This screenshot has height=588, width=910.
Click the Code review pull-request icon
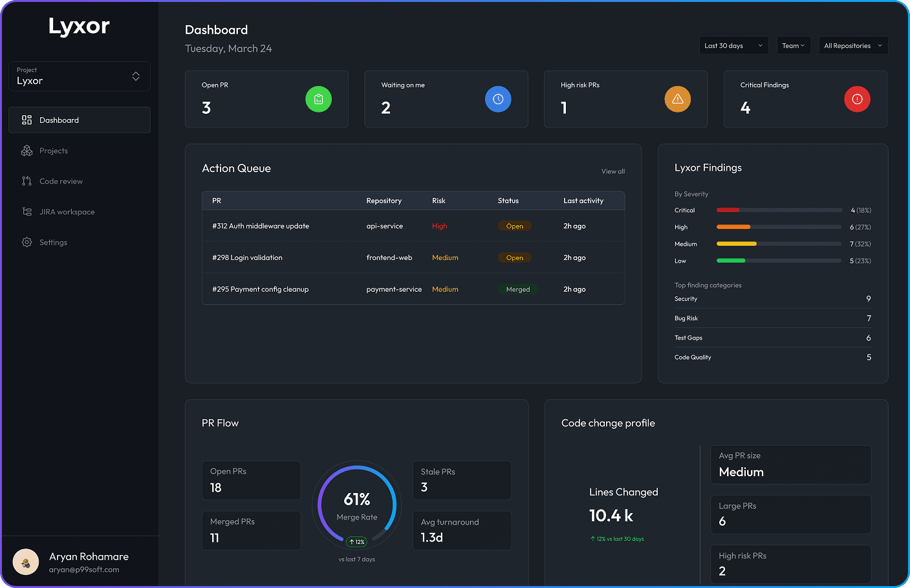click(x=27, y=181)
